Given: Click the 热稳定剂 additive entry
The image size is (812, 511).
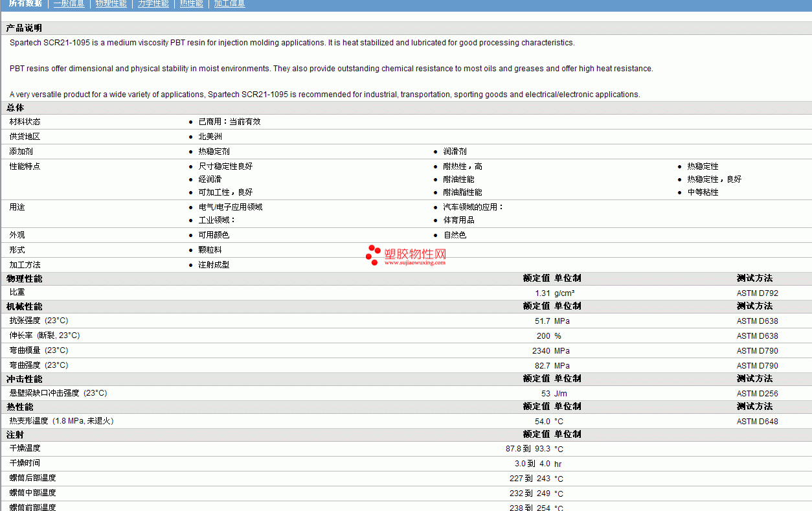Looking at the screenshot, I should tap(214, 152).
